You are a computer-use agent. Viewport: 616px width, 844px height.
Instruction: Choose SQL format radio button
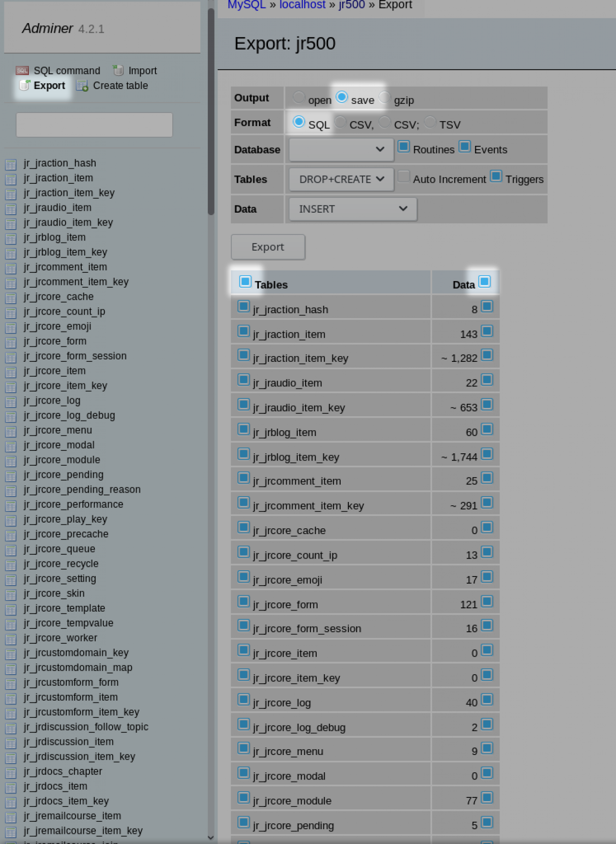pyautogui.click(x=299, y=122)
